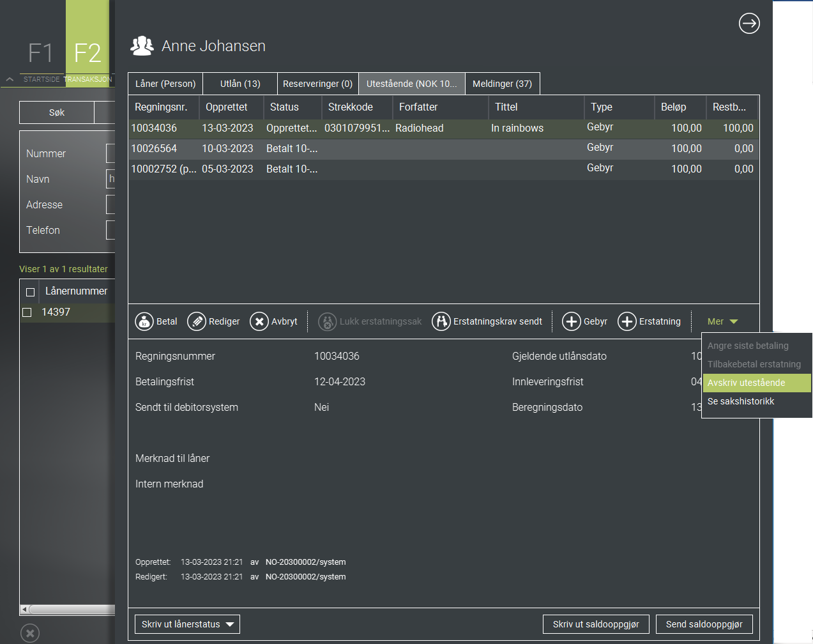Select invoice row 10026564
813x644 pixels.
443,149
